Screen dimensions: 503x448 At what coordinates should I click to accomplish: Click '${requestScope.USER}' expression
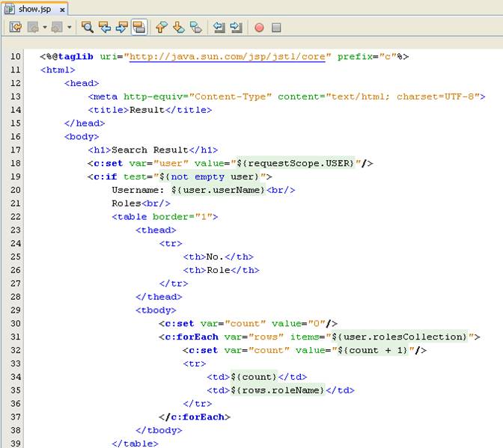coord(296,164)
